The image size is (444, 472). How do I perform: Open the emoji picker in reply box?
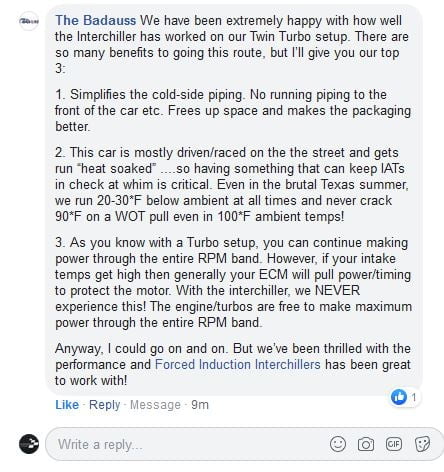(x=338, y=444)
